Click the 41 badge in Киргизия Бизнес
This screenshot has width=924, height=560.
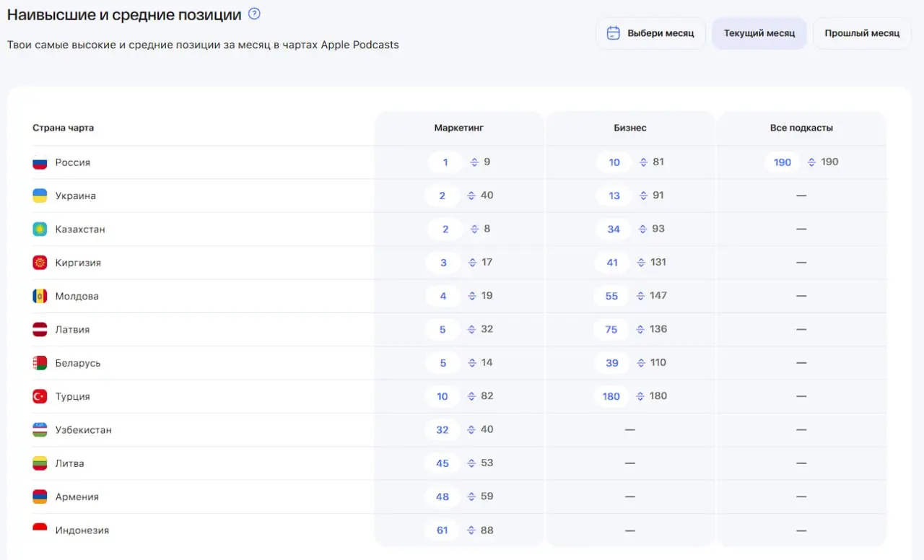coord(612,263)
